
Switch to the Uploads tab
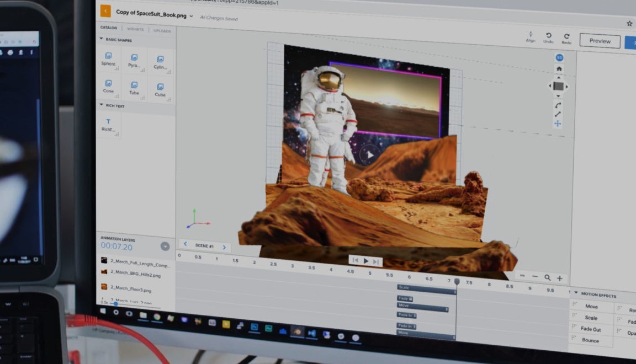pyautogui.click(x=162, y=30)
